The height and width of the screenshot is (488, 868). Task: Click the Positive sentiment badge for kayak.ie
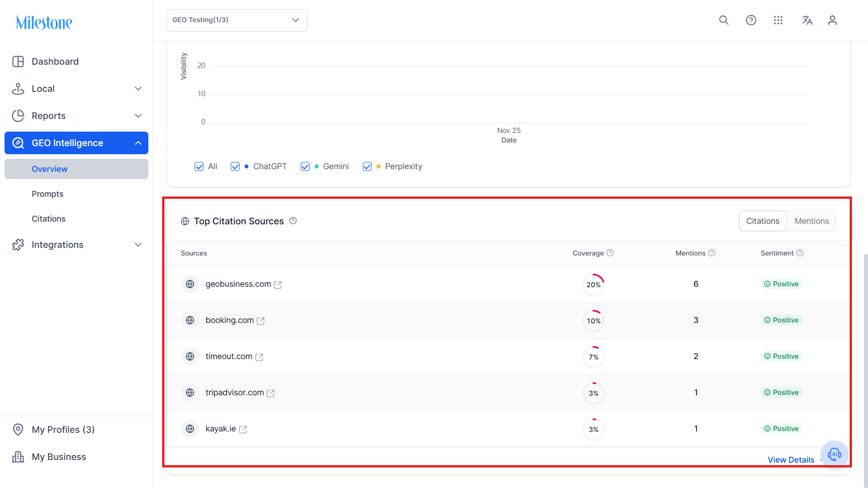click(x=782, y=429)
